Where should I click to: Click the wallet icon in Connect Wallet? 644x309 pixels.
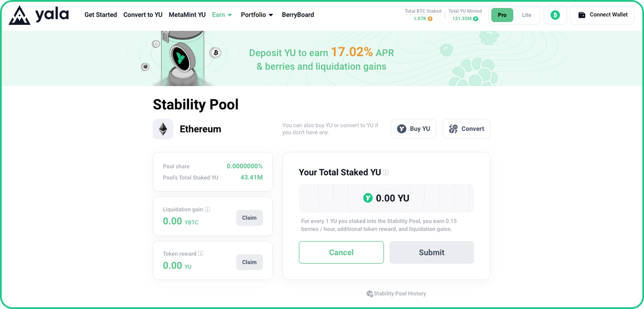(x=582, y=15)
